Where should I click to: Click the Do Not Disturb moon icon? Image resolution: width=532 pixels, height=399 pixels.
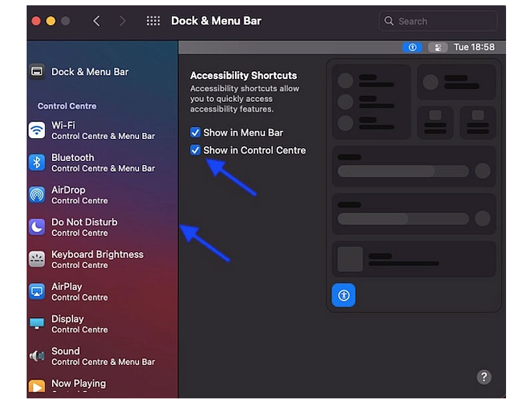tap(37, 227)
